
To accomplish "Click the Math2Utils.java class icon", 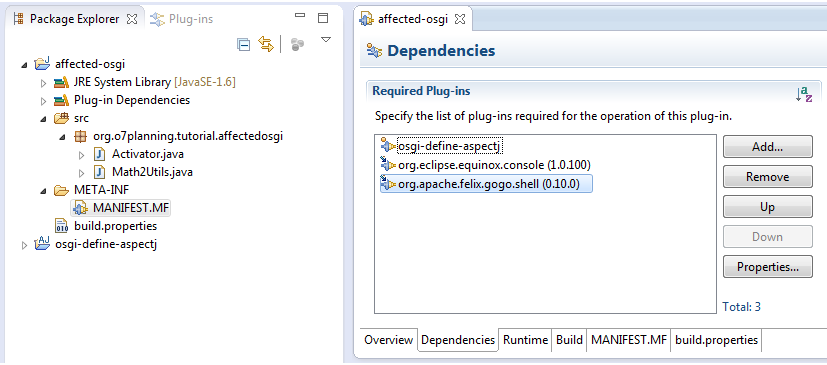I will 100,172.
